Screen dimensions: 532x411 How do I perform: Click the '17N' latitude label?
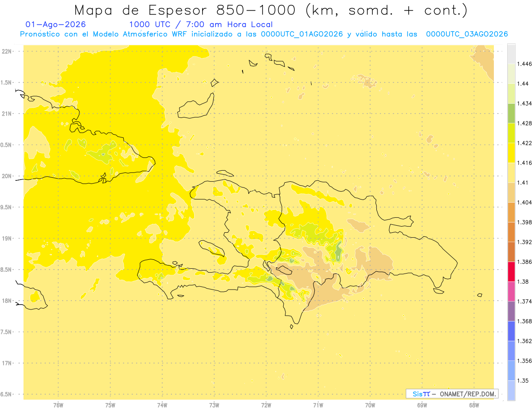(7, 363)
